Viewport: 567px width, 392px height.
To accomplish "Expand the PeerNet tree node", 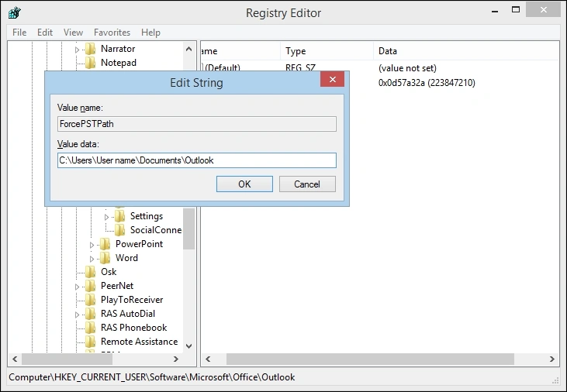I will point(77,287).
